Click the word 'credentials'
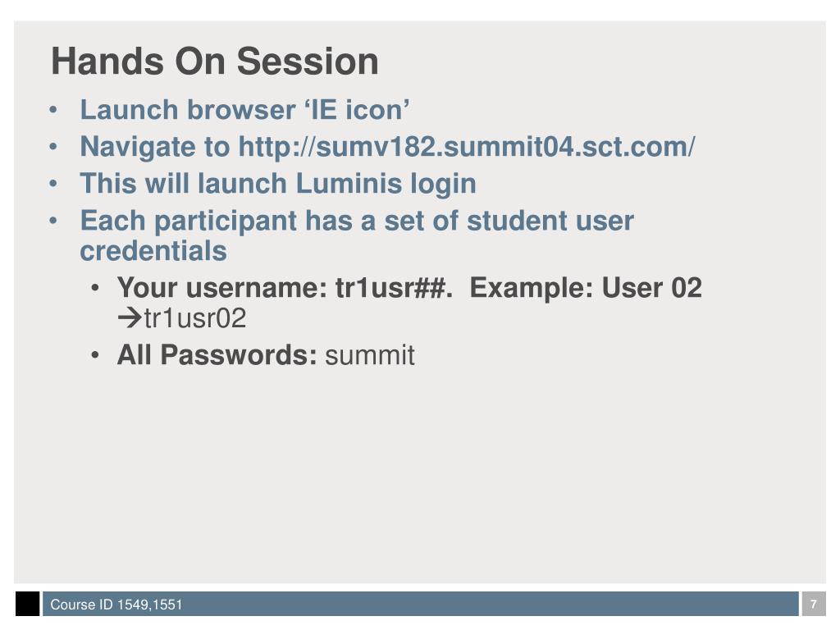 click(x=153, y=251)
